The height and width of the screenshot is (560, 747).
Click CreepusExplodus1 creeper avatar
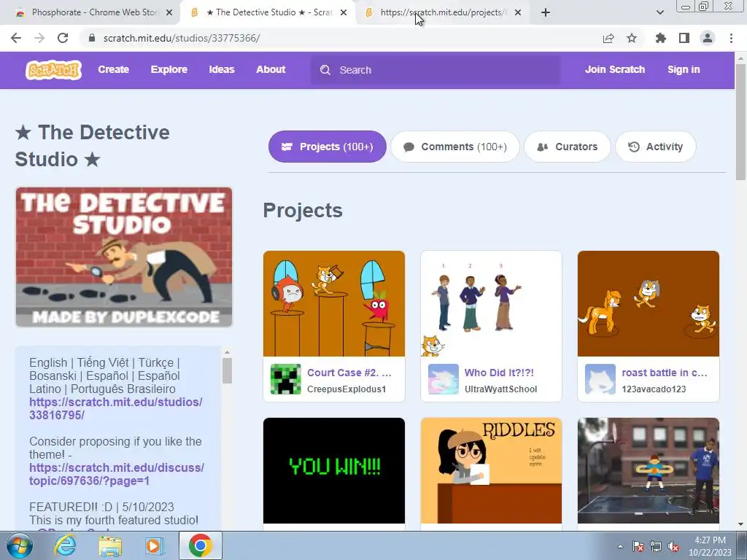pos(286,379)
